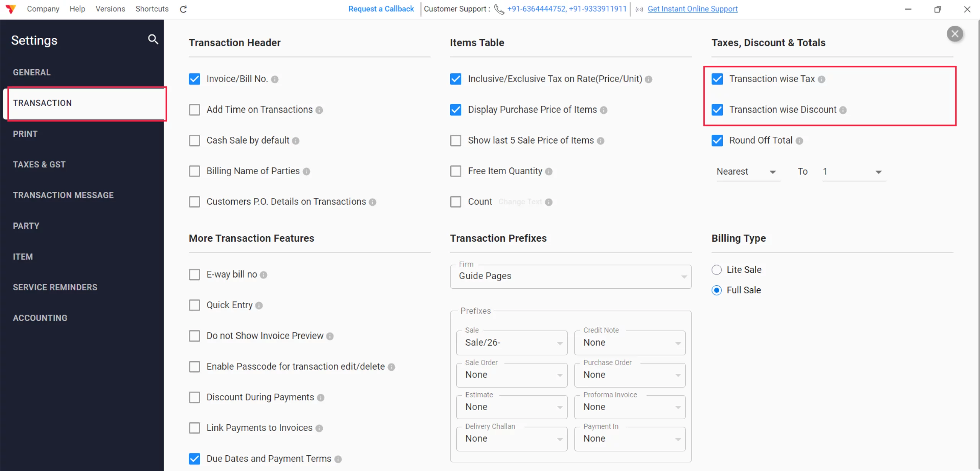Show info for Discount During Payments
The height and width of the screenshot is (471, 980).
coord(321,398)
